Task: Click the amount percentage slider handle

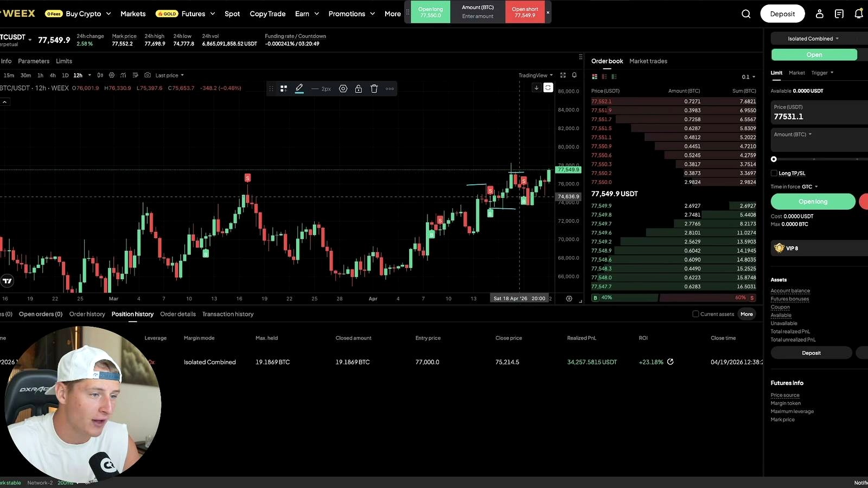Action: pyautogui.click(x=774, y=159)
